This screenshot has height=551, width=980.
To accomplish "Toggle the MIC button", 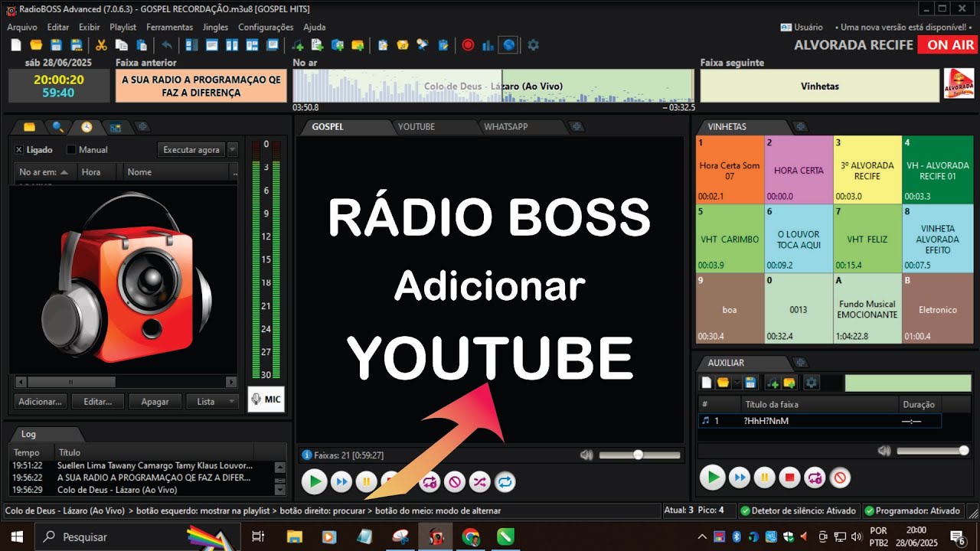I will tap(266, 399).
